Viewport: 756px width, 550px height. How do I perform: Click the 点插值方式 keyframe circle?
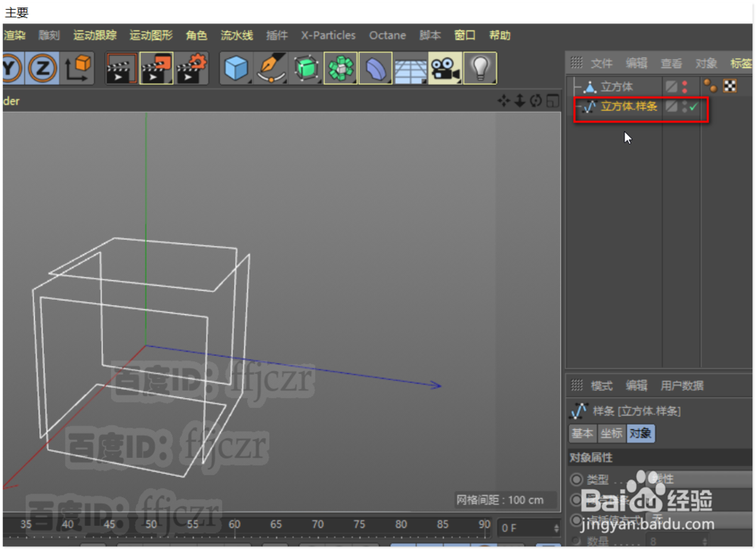point(576,520)
